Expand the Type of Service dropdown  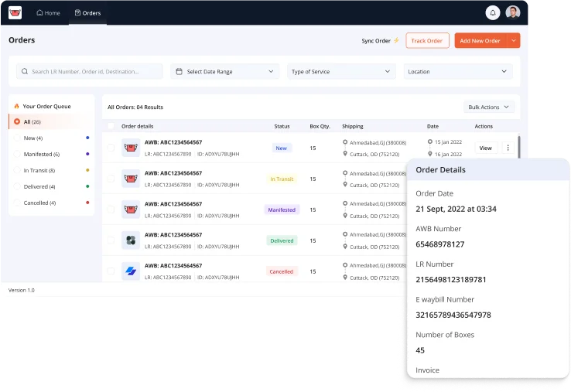pos(341,72)
